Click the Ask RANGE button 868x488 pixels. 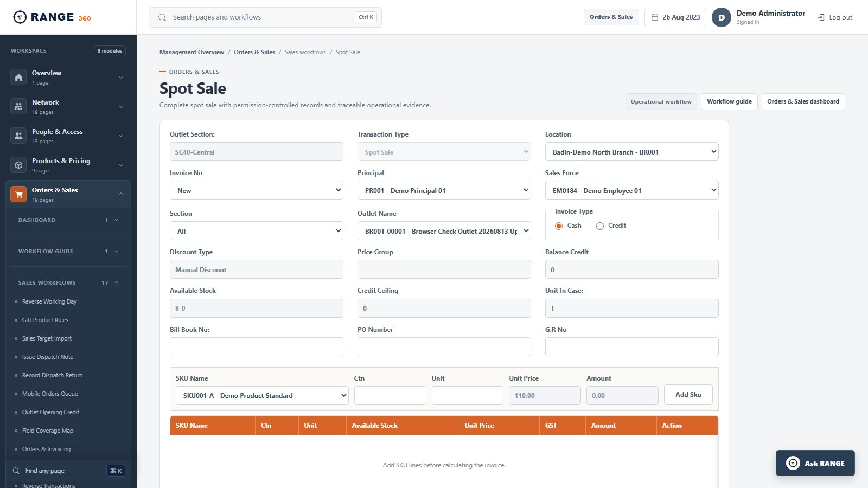(815, 463)
